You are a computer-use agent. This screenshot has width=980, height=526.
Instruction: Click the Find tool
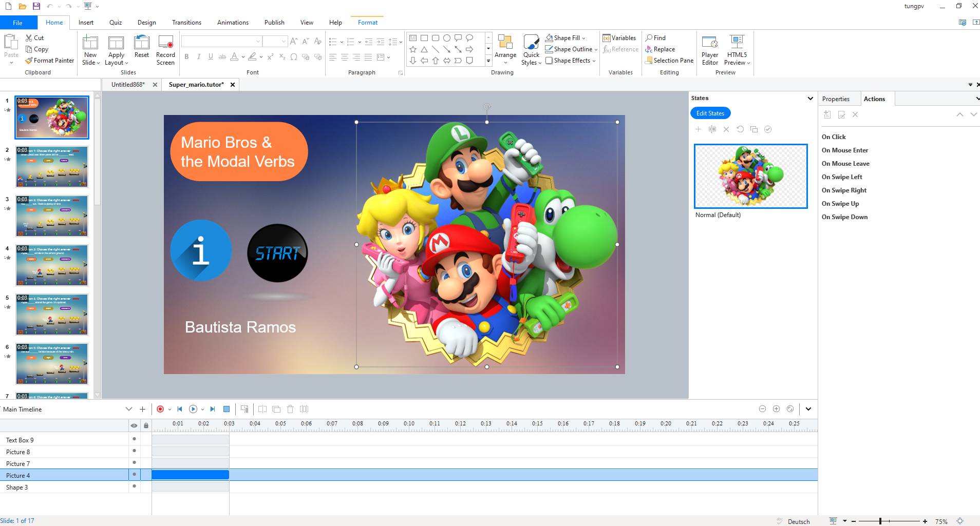coord(655,38)
